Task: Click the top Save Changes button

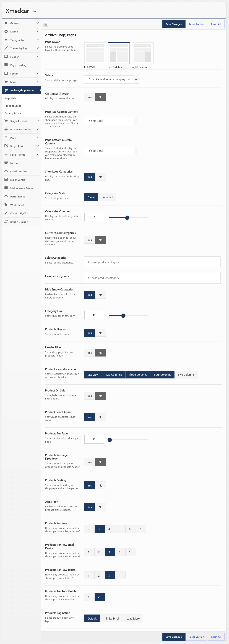Action: [174, 24]
